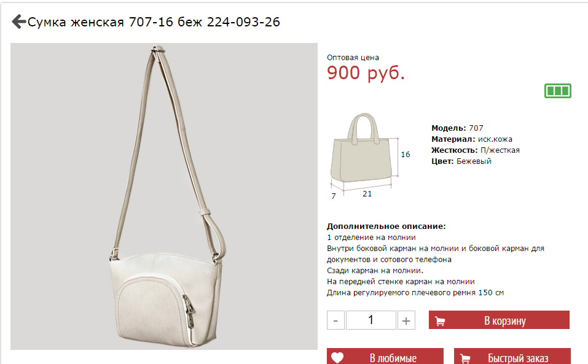Click Дополнительное описание heading
Screen dimensions: 588x364
pyautogui.click(x=386, y=226)
